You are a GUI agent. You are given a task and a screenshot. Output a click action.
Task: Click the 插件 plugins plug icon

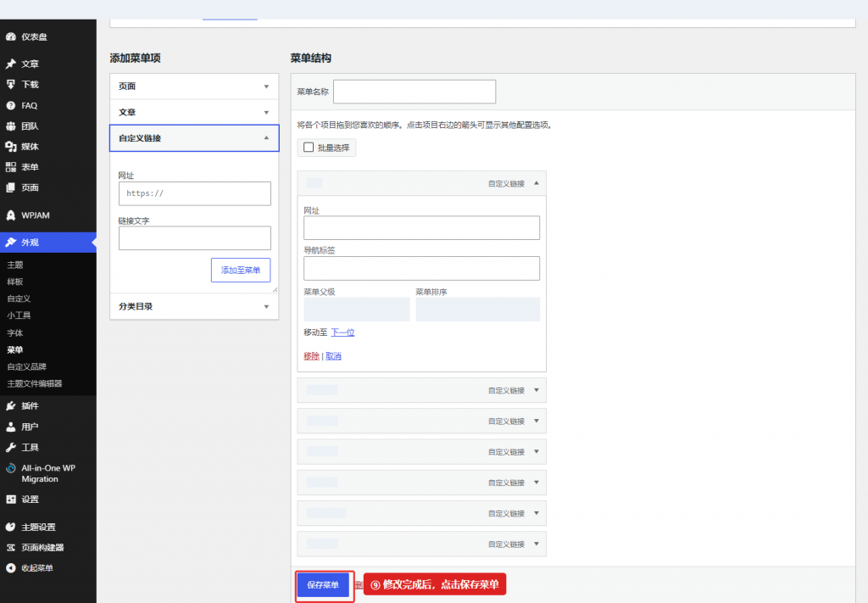(10, 406)
